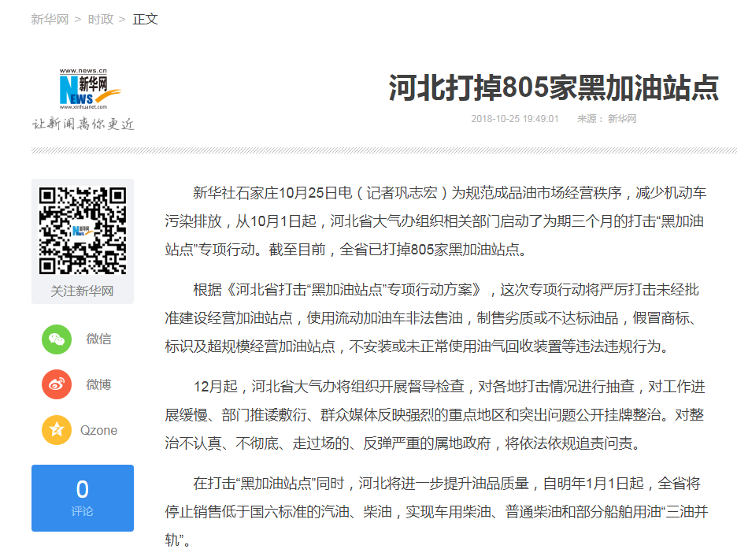Click the Xinhua News logo
737x560 pixels.
90,88
